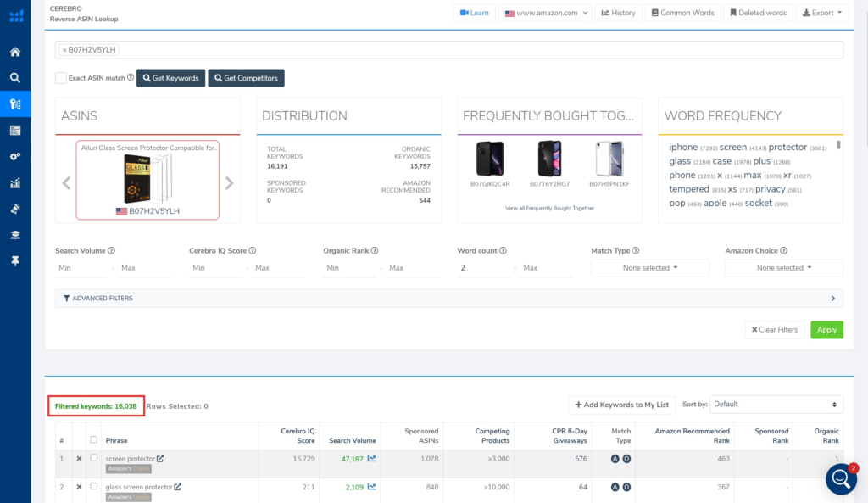Expand the Advanced Filters section
This screenshot has height=503, width=868.
(449, 299)
